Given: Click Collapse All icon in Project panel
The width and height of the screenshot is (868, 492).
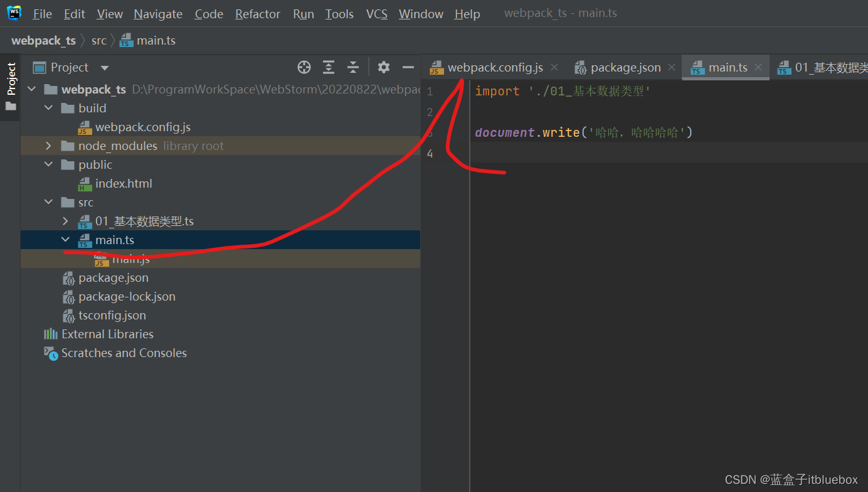Looking at the screenshot, I should pyautogui.click(x=353, y=67).
